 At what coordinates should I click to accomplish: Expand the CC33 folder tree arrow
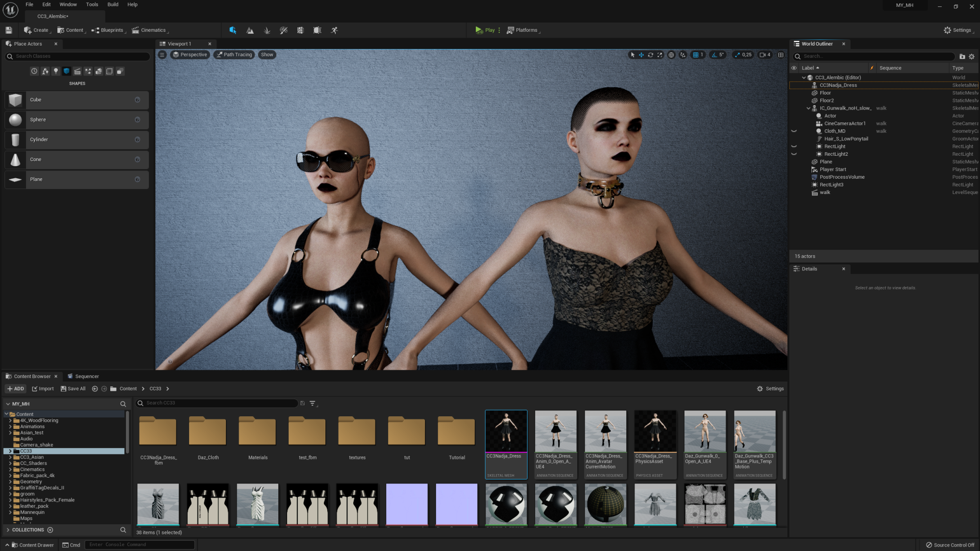click(10, 451)
